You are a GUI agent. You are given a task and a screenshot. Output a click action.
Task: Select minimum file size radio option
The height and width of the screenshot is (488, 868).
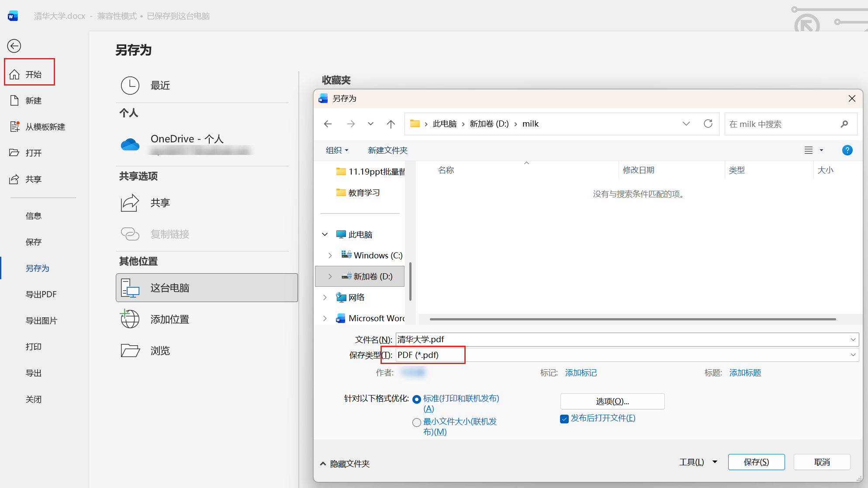(x=417, y=422)
